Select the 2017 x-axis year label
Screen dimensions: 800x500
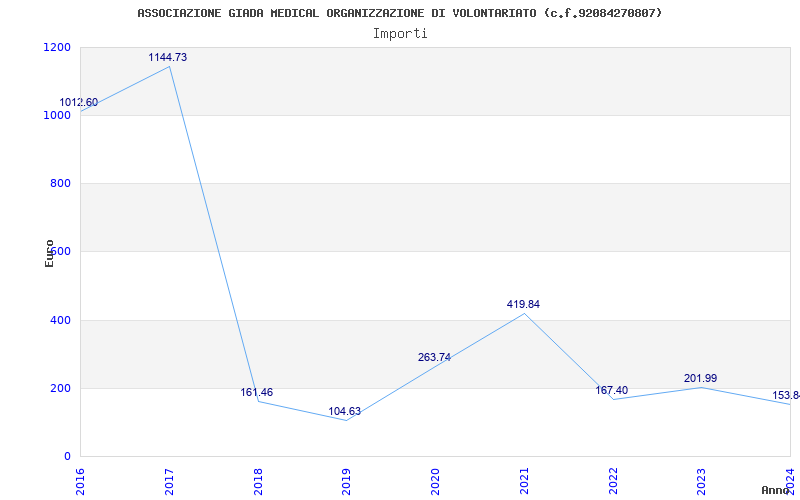tap(168, 481)
